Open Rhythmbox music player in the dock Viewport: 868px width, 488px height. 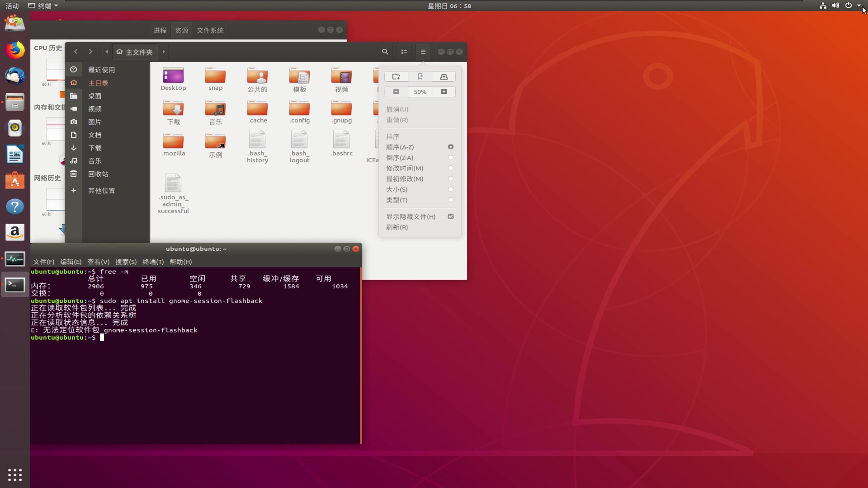click(x=15, y=128)
